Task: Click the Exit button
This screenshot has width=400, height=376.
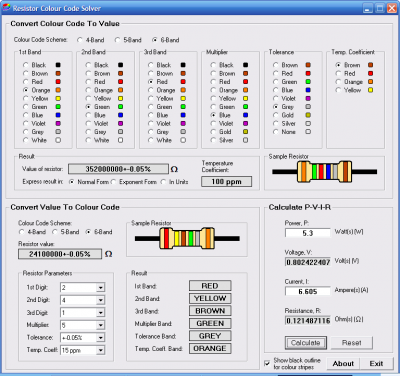Action: click(376, 364)
